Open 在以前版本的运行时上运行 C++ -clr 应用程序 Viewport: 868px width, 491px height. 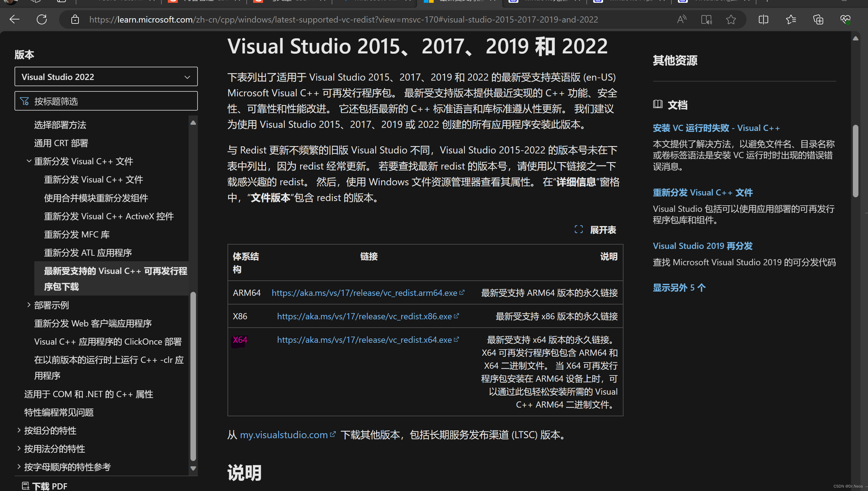109,367
